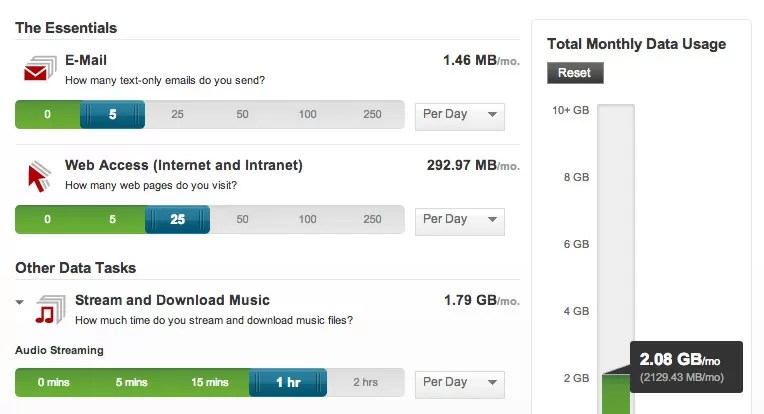Screen dimensions: 764x414
Task: Set Audio Streaming to 2 hrs
Action: coord(365,382)
